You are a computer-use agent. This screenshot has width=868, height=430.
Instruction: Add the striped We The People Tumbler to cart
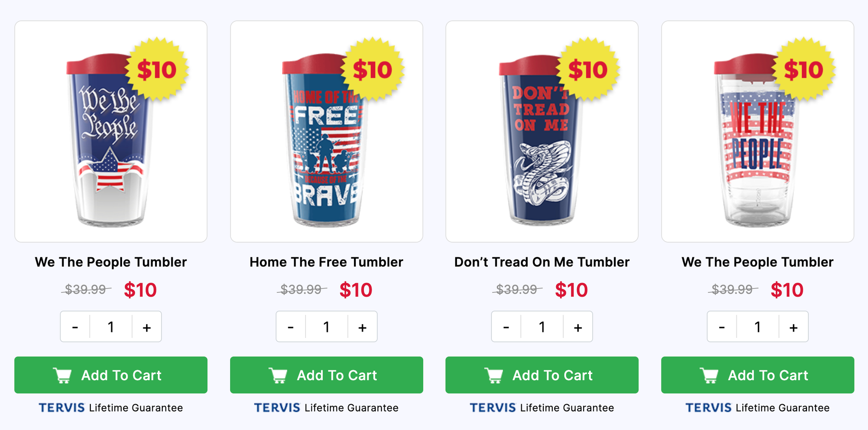pos(758,375)
